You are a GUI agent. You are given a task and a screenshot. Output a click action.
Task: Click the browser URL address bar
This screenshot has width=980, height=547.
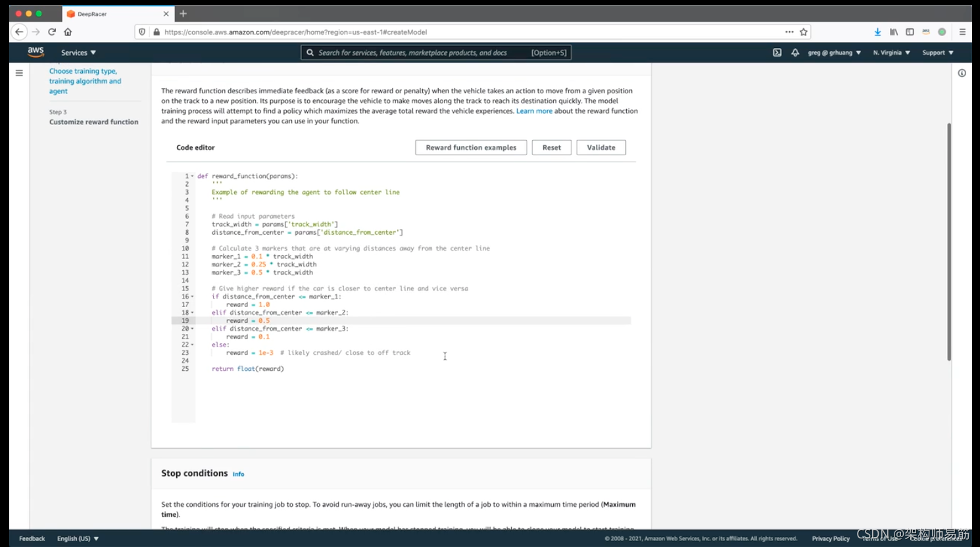[472, 32]
